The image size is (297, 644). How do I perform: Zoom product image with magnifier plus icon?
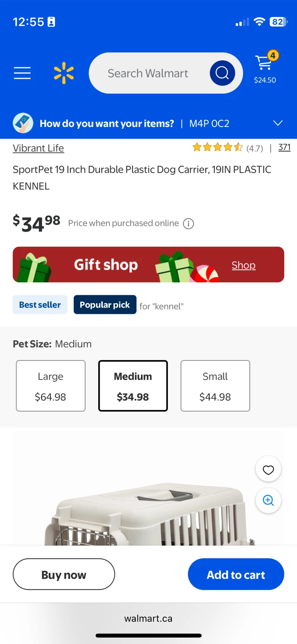click(x=268, y=500)
